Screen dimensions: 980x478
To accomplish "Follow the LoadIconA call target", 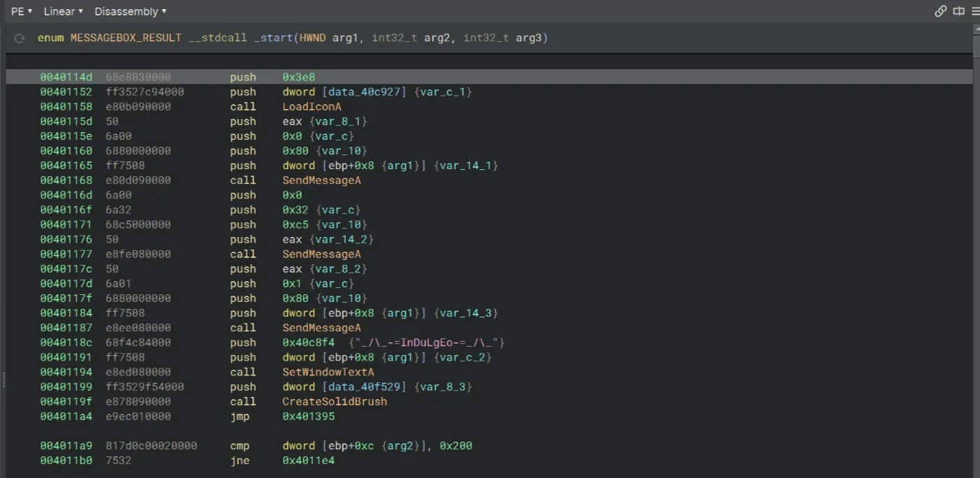I will coord(312,107).
